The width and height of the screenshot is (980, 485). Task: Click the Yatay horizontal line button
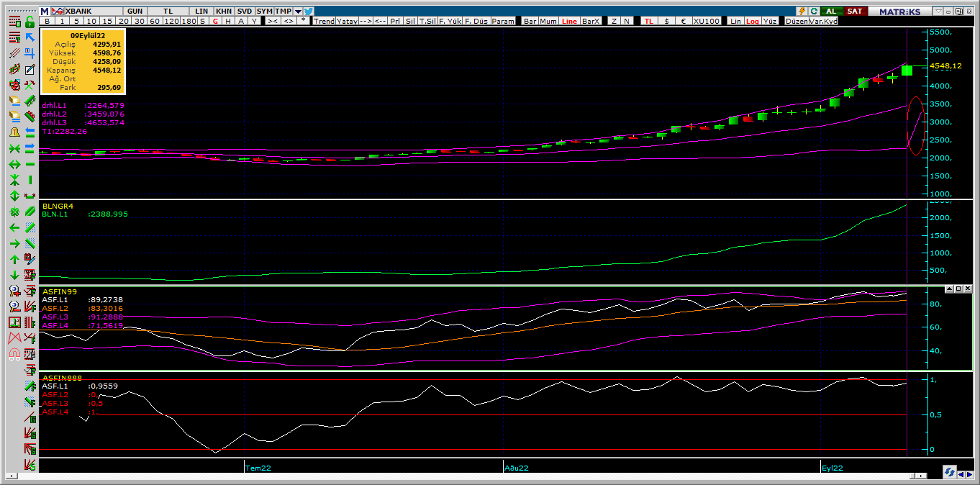347,22
